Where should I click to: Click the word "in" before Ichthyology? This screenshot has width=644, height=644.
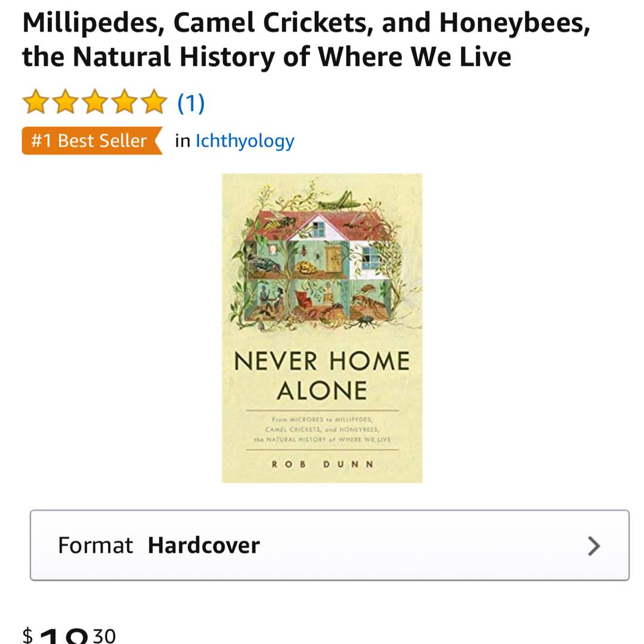tap(182, 141)
